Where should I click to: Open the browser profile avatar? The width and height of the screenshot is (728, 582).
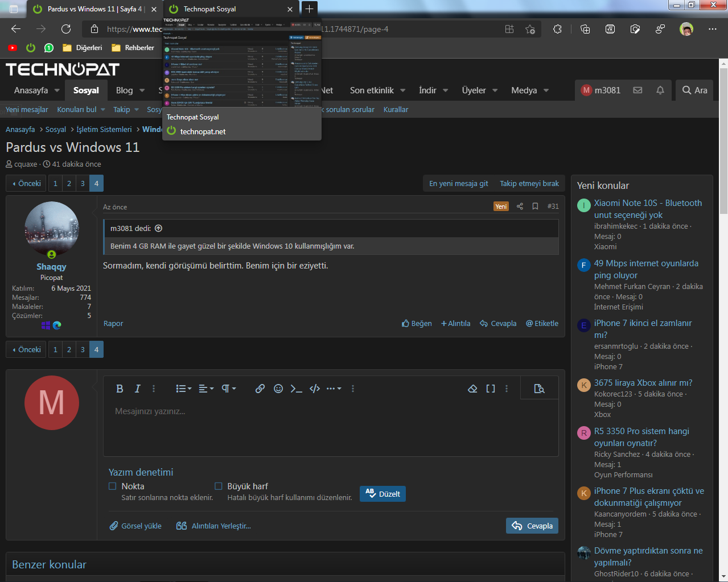(x=686, y=29)
